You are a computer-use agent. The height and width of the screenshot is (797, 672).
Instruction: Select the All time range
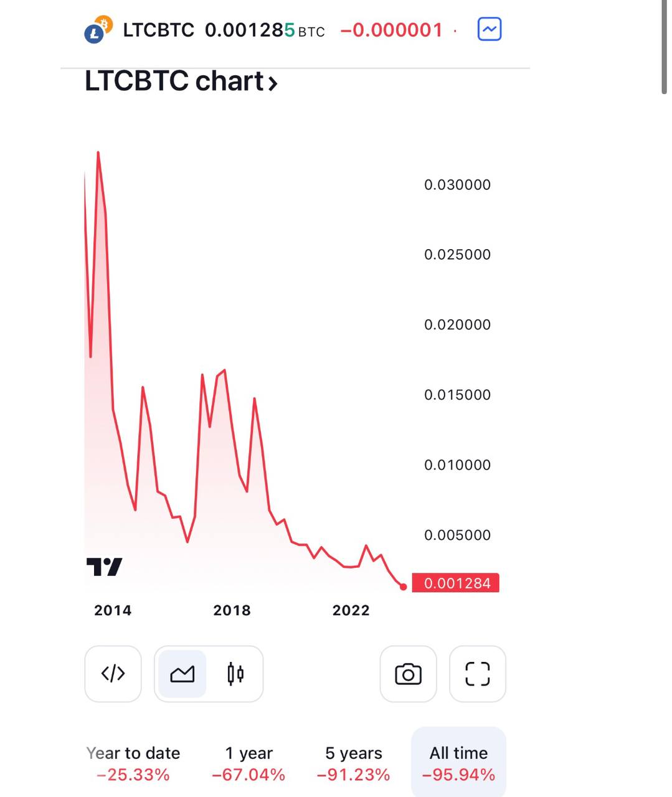point(458,763)
